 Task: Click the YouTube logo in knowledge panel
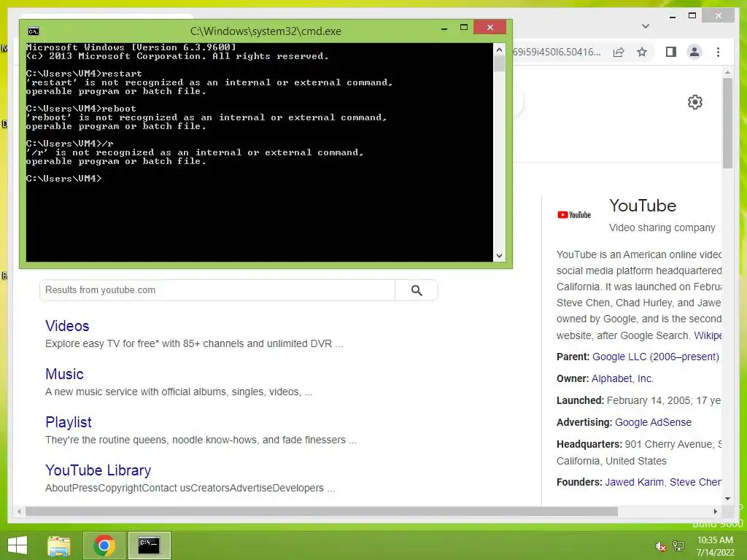pos(574,215)
